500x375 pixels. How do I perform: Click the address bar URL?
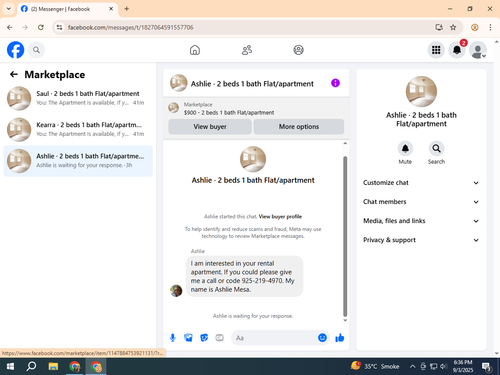131,27
